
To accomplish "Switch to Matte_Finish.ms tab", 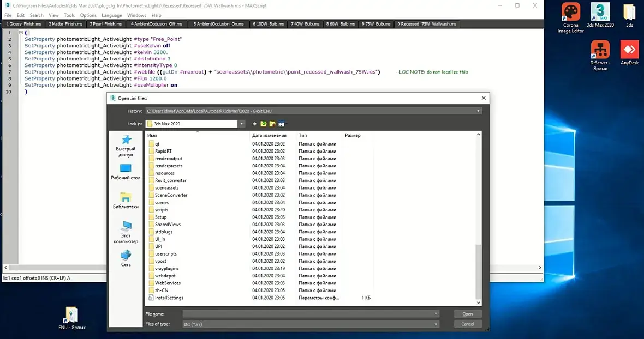I will (x=65, y=24).
